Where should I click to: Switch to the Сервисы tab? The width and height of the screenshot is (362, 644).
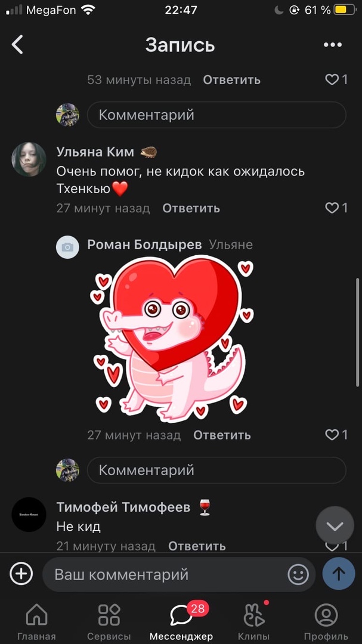click(109, 621)
